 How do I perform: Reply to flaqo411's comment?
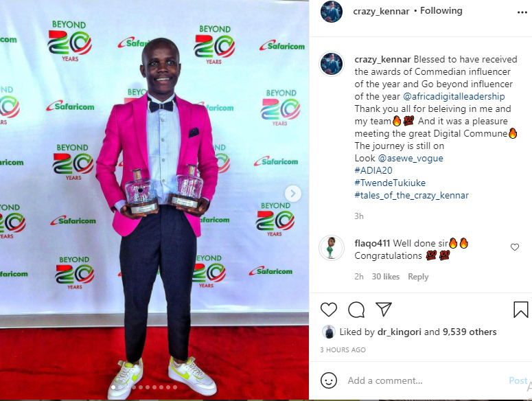tap(418, 277)
